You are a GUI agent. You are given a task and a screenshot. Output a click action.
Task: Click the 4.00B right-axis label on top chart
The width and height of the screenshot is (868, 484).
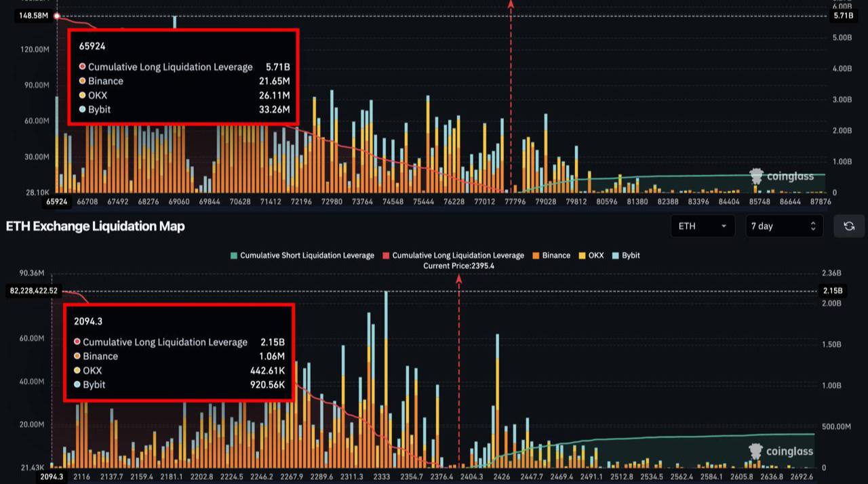tap(842, 68)
